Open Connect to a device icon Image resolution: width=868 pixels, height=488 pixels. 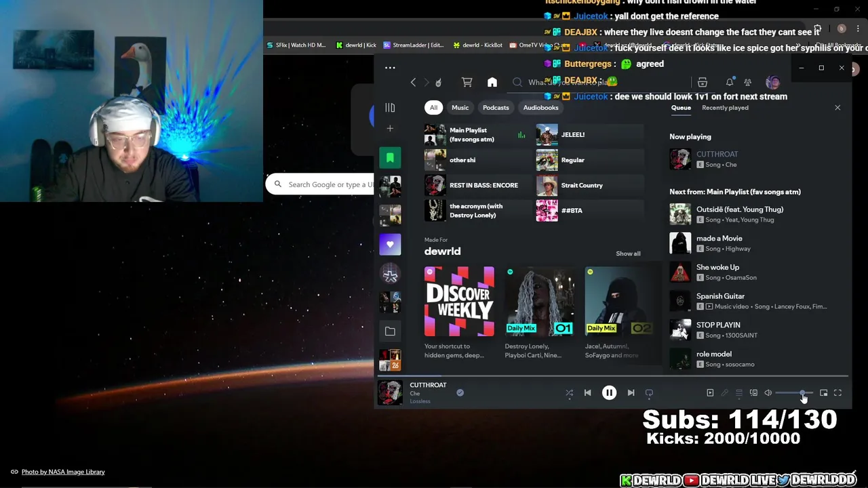(753, 392)
